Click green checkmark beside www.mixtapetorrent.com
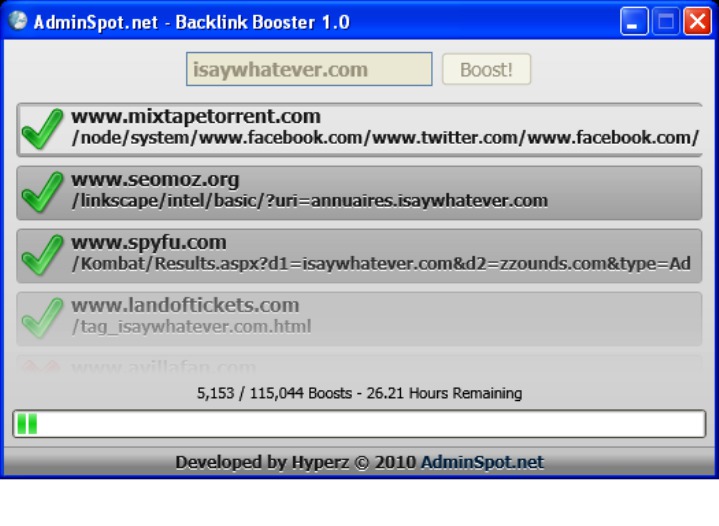Screen dimensions: 719x526 coord(42,129)
